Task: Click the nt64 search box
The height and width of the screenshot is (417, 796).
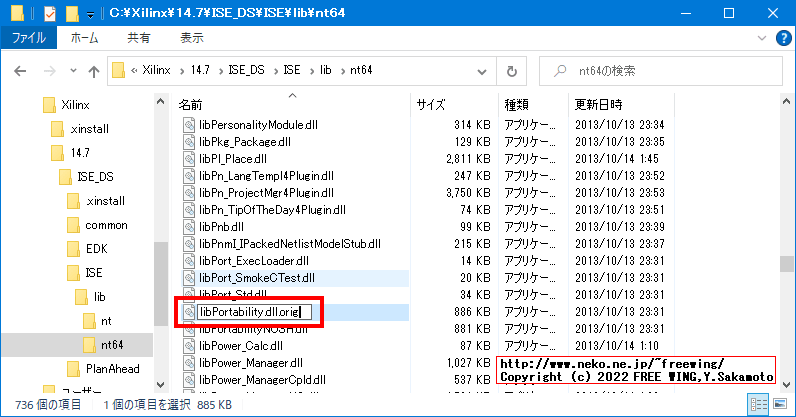Action: tap(661, 71)
